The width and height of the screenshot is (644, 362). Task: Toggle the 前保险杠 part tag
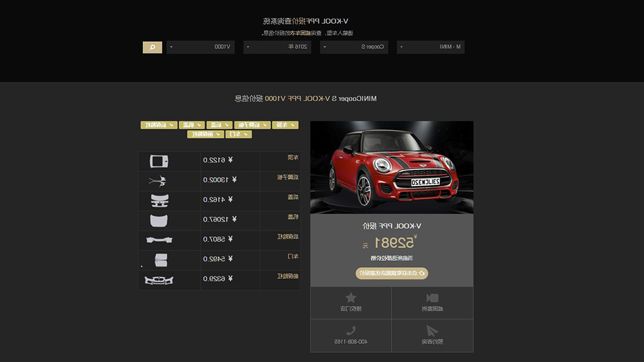205,135
